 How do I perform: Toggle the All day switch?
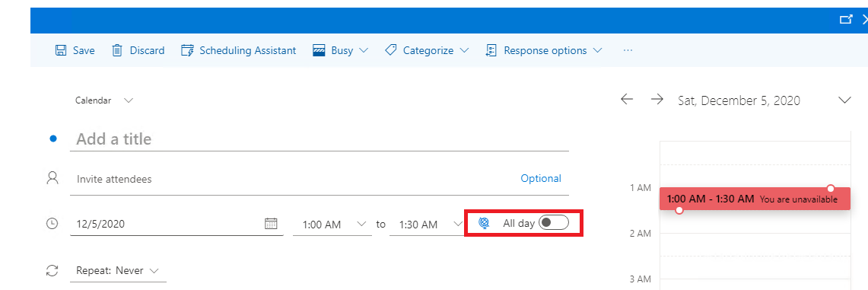pos(555,222)
